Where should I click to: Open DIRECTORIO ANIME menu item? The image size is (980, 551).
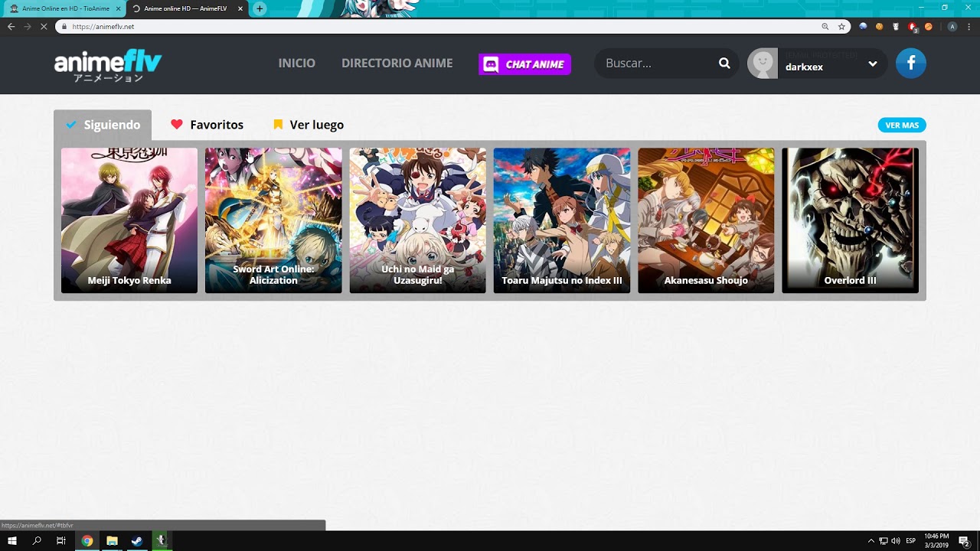point(397,64)
